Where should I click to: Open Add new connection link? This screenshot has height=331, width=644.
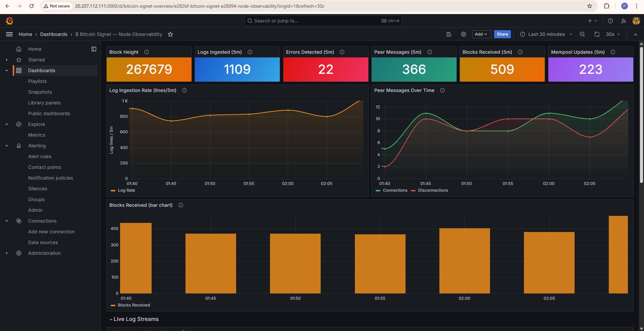(51, 232)
